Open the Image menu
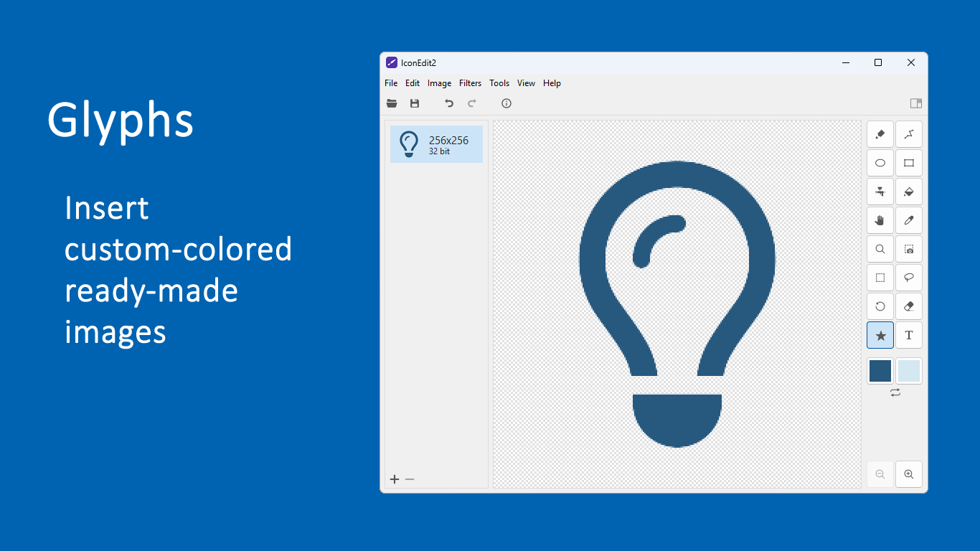The image size is (980, 551). tap(439, 83)
